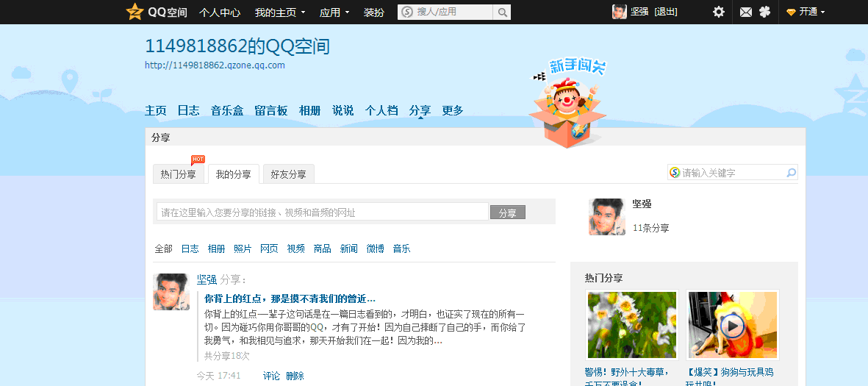
Task: Click the 今天 17:41 timestamp
Action: 219,376
